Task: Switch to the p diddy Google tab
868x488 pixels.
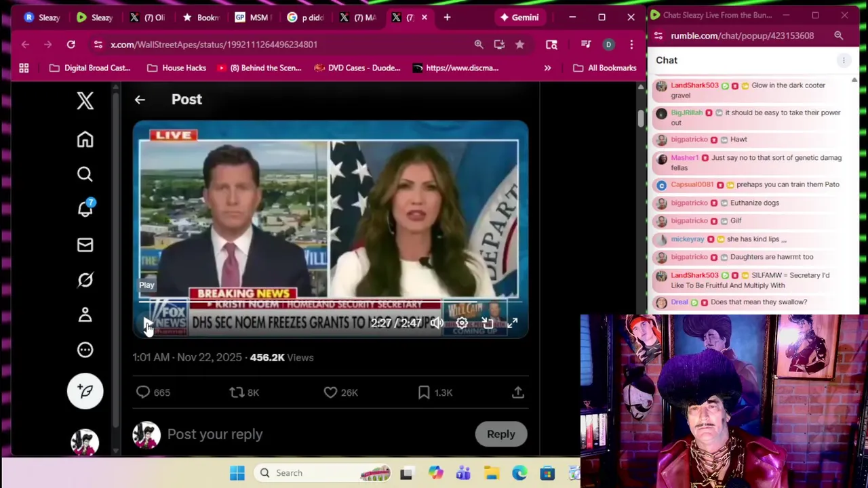Action: point(304,18)
